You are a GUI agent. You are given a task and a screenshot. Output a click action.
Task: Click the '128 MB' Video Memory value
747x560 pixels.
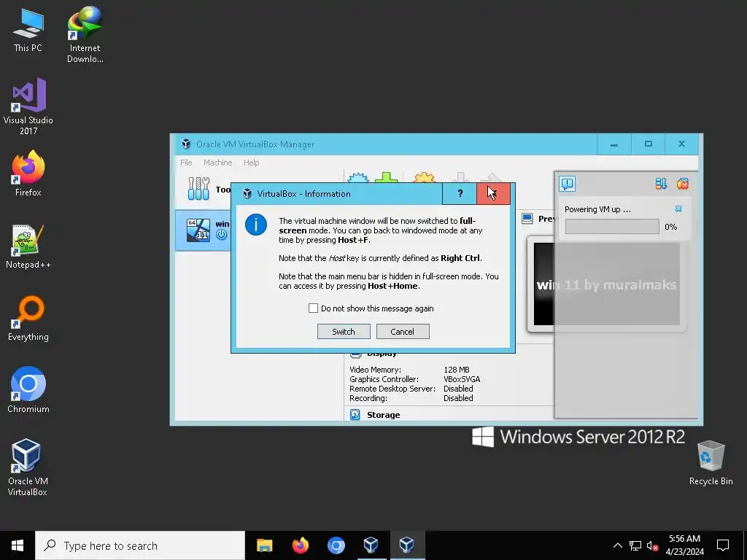pyautogui.click(x=457, y=370)
